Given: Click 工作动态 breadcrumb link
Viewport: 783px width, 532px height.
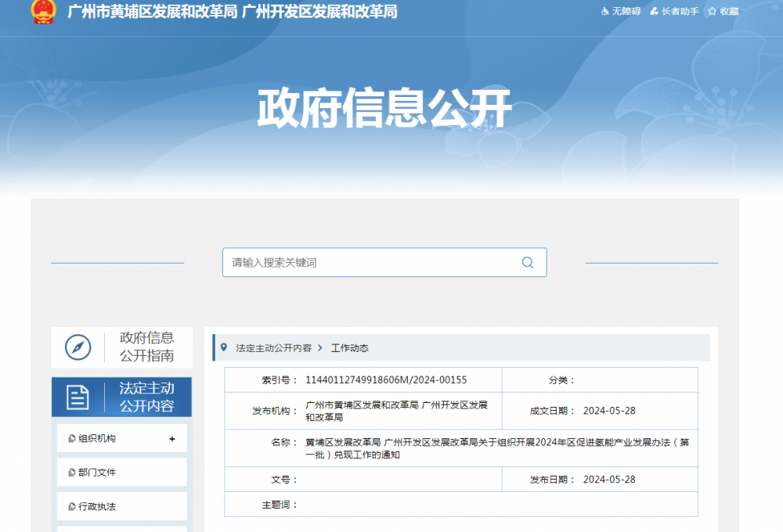Looking at the screenshot, I should [349, 348].
